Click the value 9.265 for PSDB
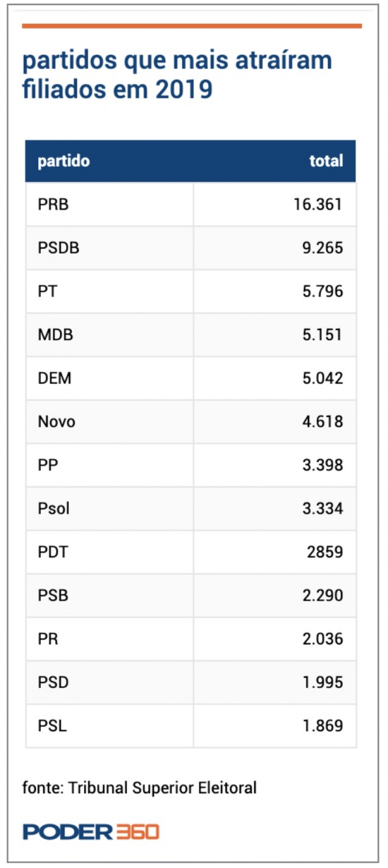The width and height of the screenshot is (388, 868). pyautogui.click(x=323, y=248)
